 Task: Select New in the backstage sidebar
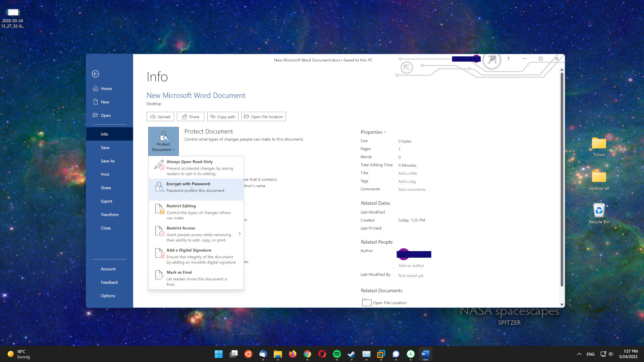(109, 102)
